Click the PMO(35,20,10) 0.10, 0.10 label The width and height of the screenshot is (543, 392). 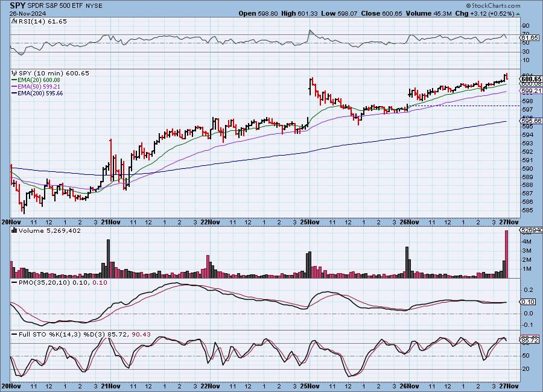pyautogui.click(x=63, y=283)
